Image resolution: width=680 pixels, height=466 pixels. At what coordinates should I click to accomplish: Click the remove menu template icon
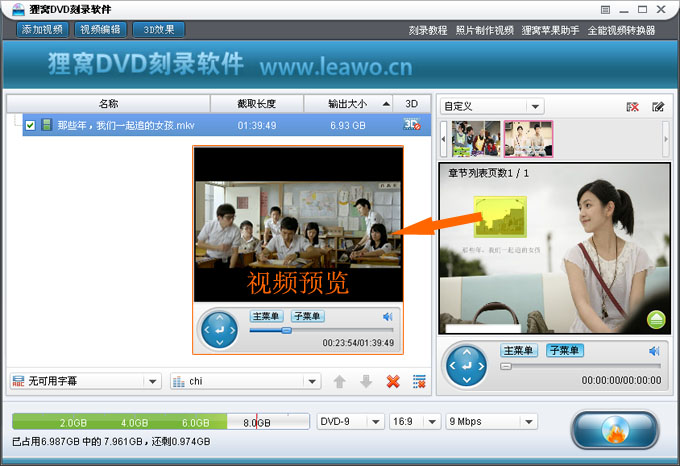(x=632, y=107)
